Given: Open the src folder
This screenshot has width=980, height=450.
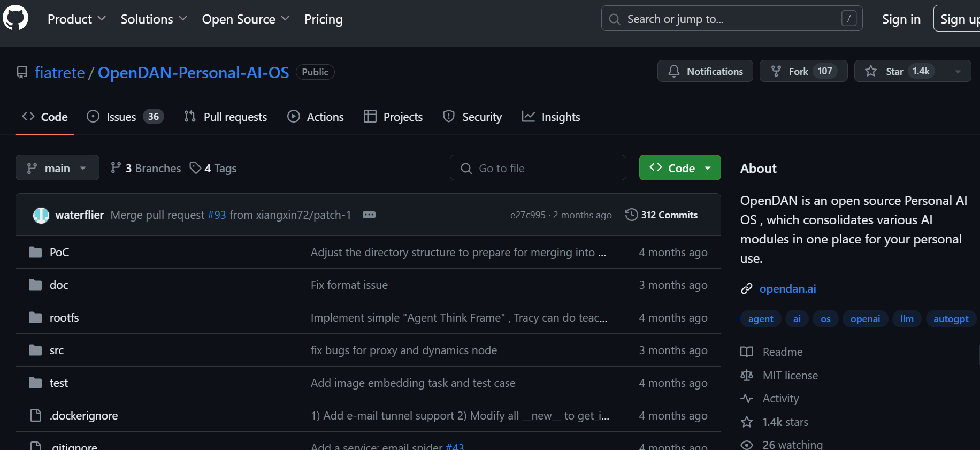Looking at the screenshot, I should (x=57, y=350).
